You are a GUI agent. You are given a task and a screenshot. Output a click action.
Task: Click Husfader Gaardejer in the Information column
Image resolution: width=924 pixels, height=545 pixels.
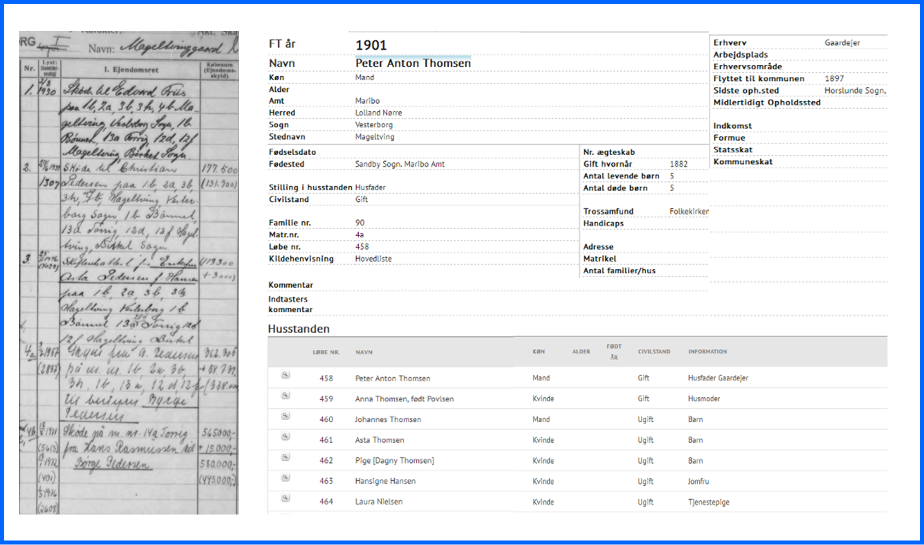718,378
